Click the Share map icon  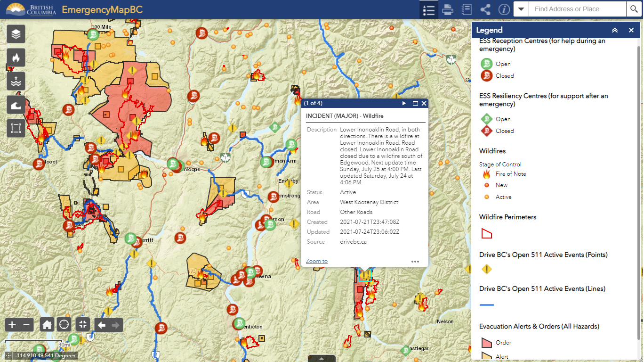pos(485,9)
